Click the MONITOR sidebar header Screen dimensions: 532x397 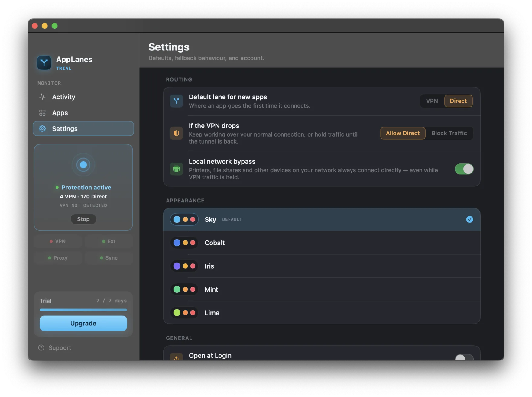[49, 83]
